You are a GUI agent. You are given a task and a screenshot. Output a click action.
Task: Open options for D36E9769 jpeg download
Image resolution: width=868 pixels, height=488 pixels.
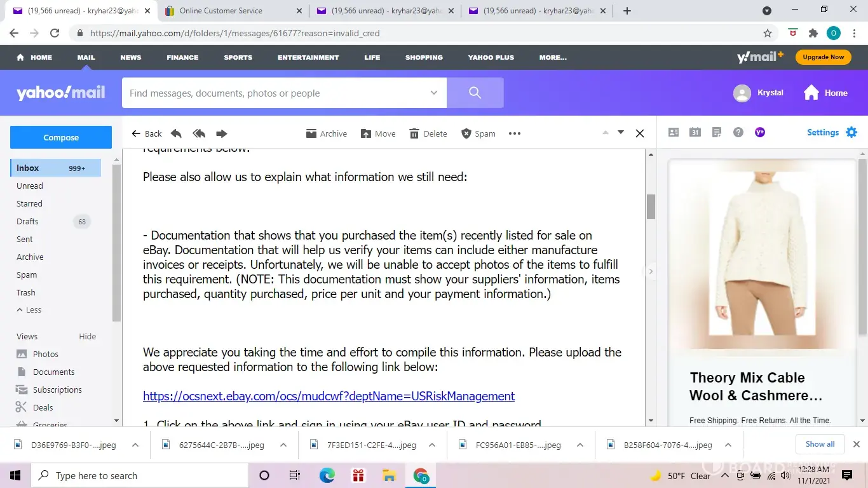(x=135, y=445)
